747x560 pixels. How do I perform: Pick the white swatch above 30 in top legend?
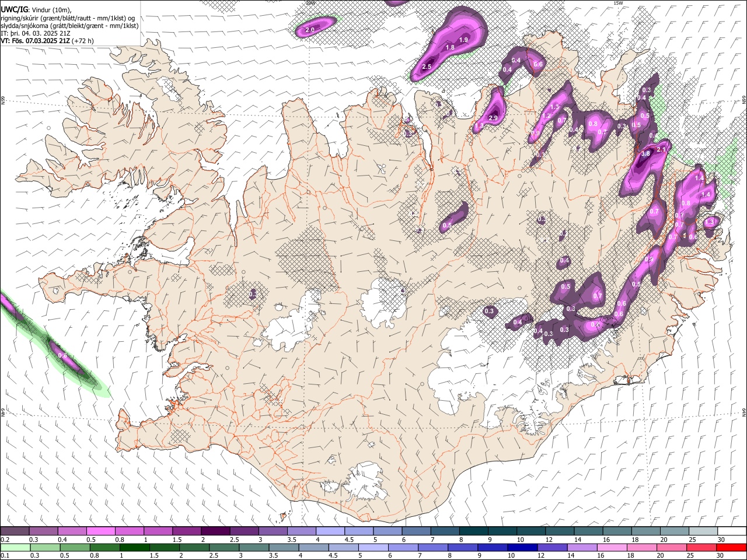[x=731, y=531]
